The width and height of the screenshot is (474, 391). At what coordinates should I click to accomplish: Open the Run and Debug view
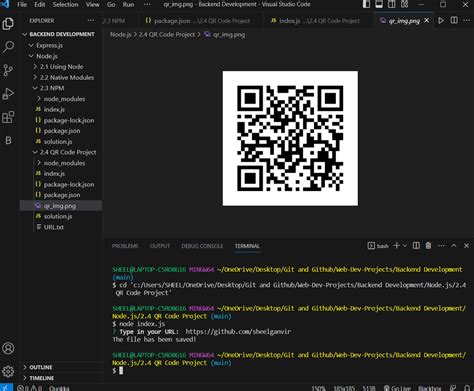[x=8, y=94]
